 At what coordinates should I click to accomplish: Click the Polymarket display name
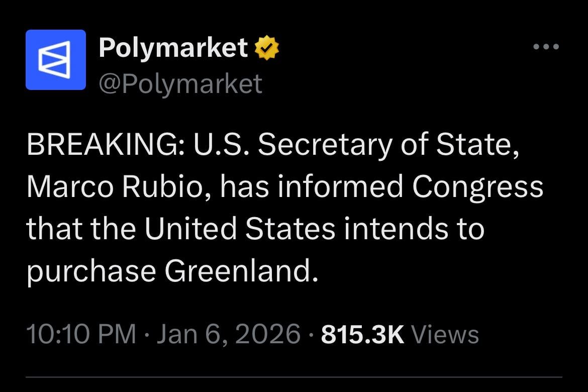(173, 48)
